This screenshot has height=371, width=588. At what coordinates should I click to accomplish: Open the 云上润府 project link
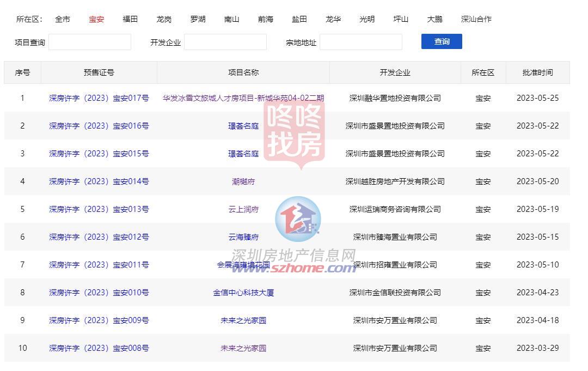tap(243, 209)
